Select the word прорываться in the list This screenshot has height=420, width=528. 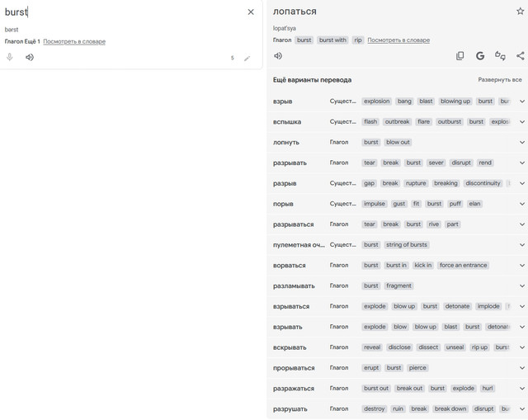point(294,368)
